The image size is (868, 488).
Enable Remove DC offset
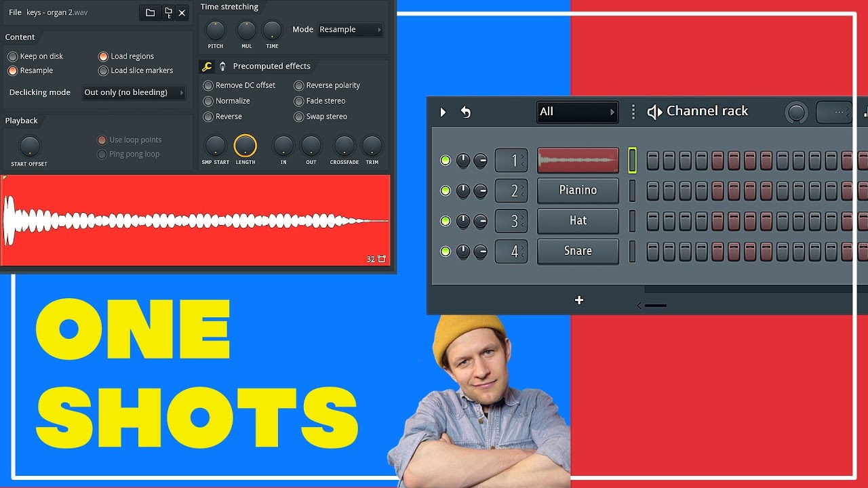[x=239, y=85]
